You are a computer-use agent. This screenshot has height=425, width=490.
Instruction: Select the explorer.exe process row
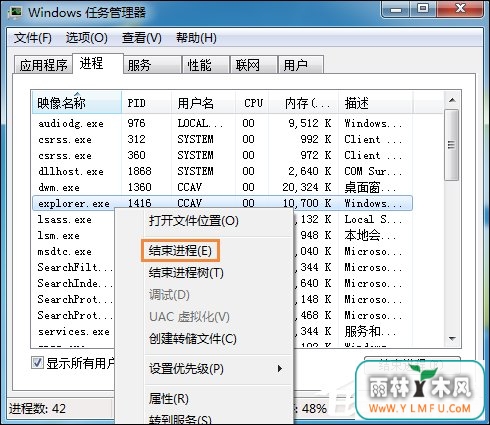[x=222, y=203]
